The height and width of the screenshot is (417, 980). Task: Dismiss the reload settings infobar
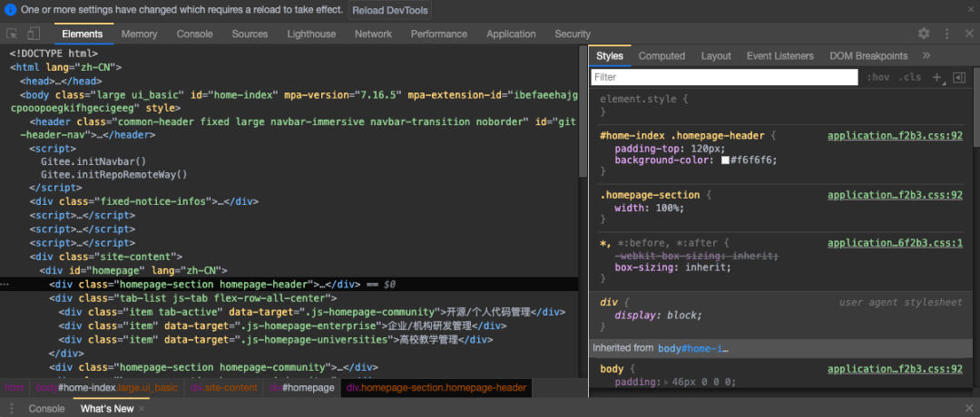pyautogui.click(x=969, y=10)
